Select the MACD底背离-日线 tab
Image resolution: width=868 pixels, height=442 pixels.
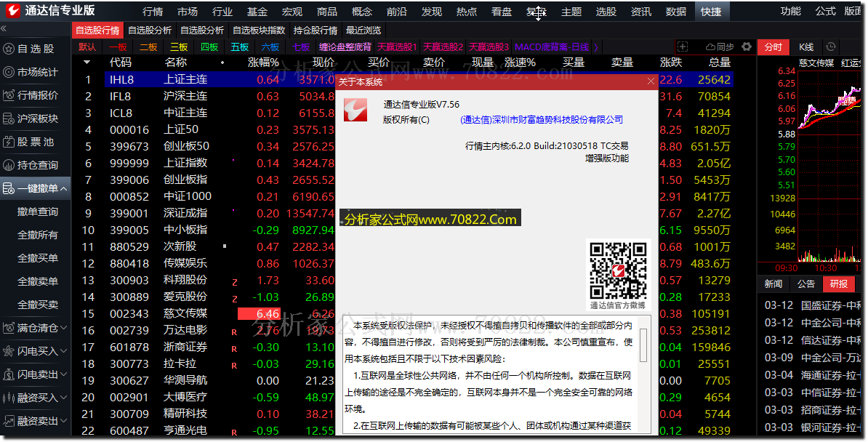pyautogui.click(x=552, y=47)
